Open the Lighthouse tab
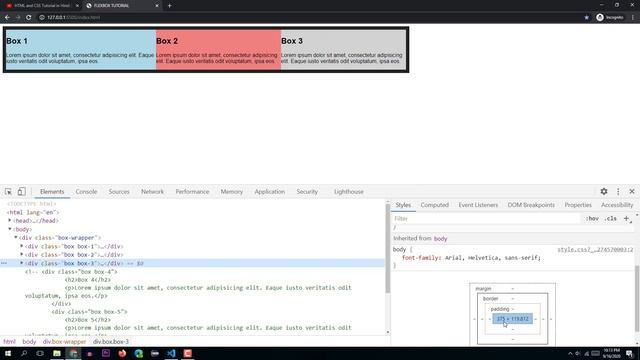The width and height of the screenshot is (640, 360). pyautogui.click(x=349, y=191)
